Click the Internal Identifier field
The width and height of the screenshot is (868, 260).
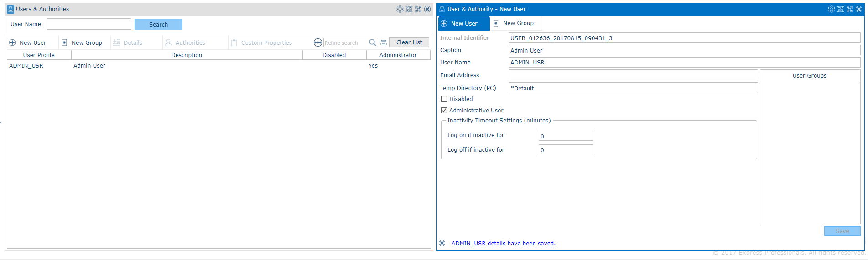click(x=684, y=38)
